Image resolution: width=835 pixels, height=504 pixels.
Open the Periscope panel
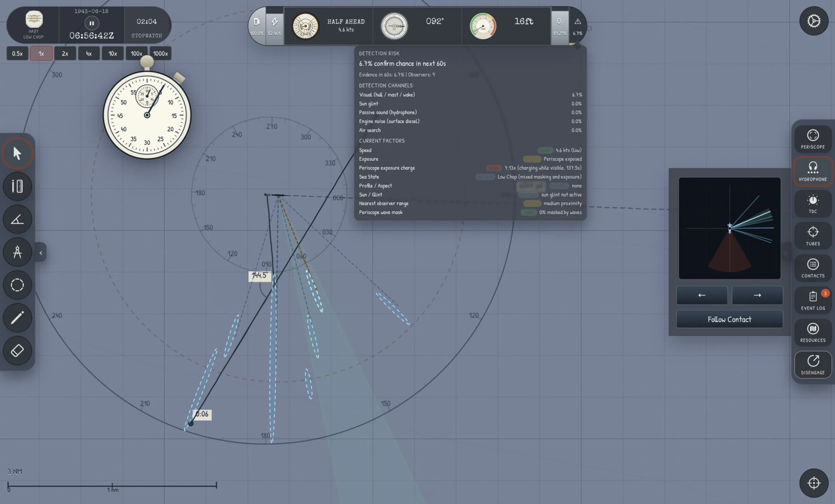tap(813, 139)
